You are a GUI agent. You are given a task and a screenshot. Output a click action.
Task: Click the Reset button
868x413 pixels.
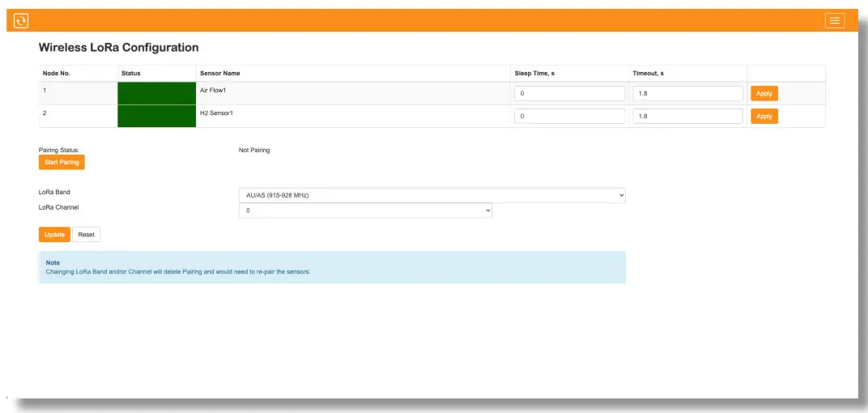(x=87, y=235)
